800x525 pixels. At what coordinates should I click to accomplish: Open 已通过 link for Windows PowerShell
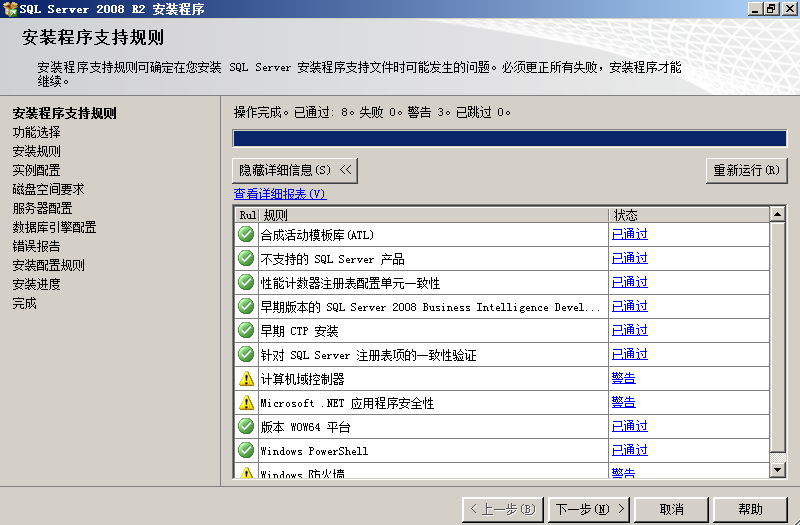point(630,450)
